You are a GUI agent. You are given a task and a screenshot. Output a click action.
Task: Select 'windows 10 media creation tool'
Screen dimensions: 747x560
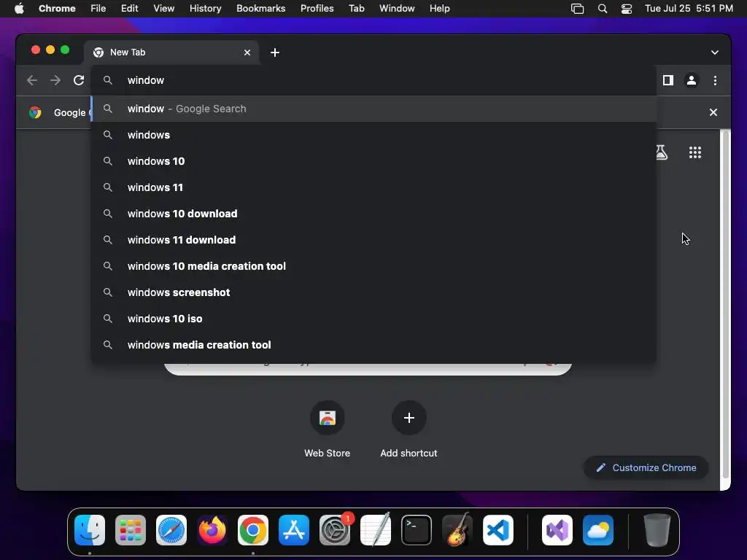373,265
